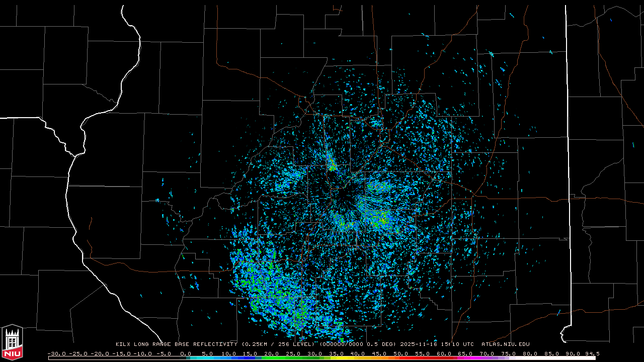Click the isolated blue echo west of the radar
This screenshot has width=644, height=362.
[x=157, y=200]
